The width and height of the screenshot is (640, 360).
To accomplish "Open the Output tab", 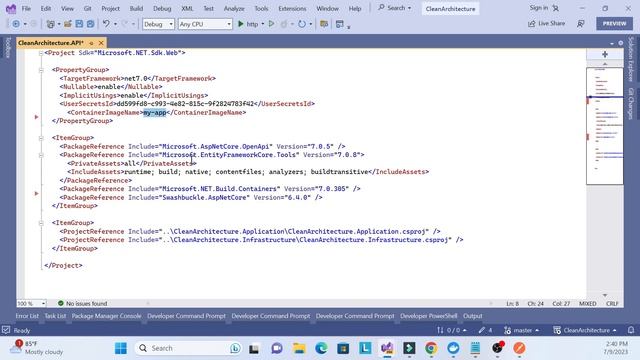I will 473,316.
